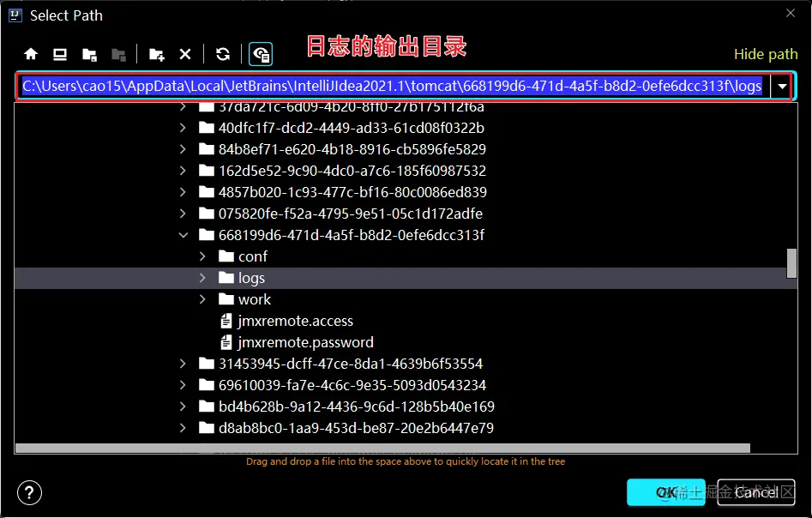The width and height of the screenshot is (812, 518).
Task: Select the work folder name
Action: [x=255, y=299]
